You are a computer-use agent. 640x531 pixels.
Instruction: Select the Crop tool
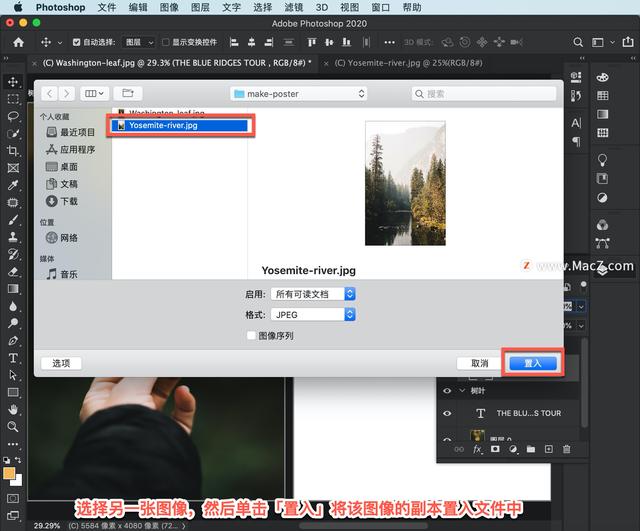coord(13,151)
